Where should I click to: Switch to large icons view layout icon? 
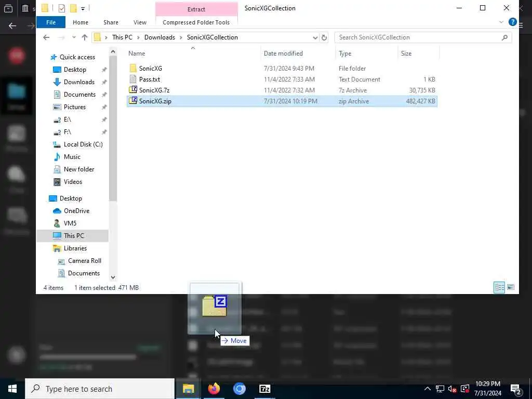click(x=511, y=287)
